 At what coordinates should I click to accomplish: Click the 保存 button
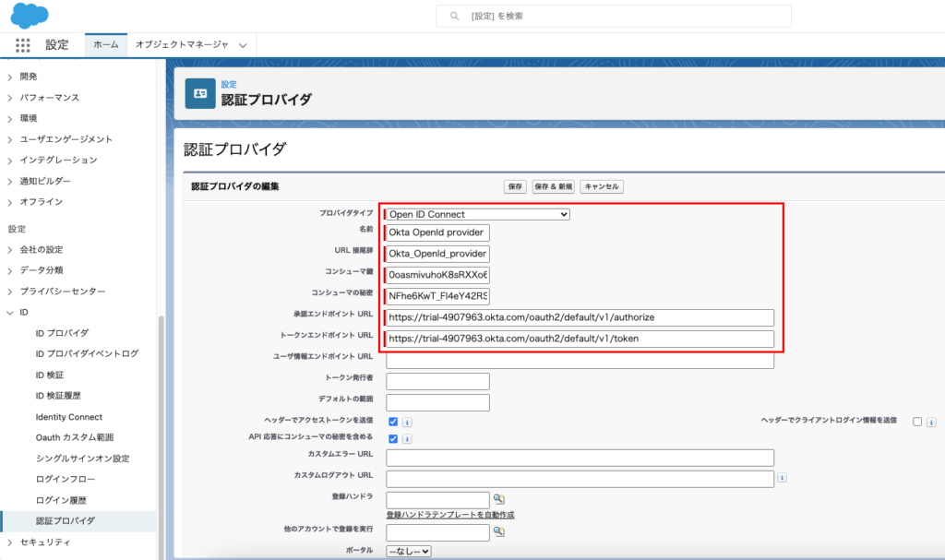(515, 186)
